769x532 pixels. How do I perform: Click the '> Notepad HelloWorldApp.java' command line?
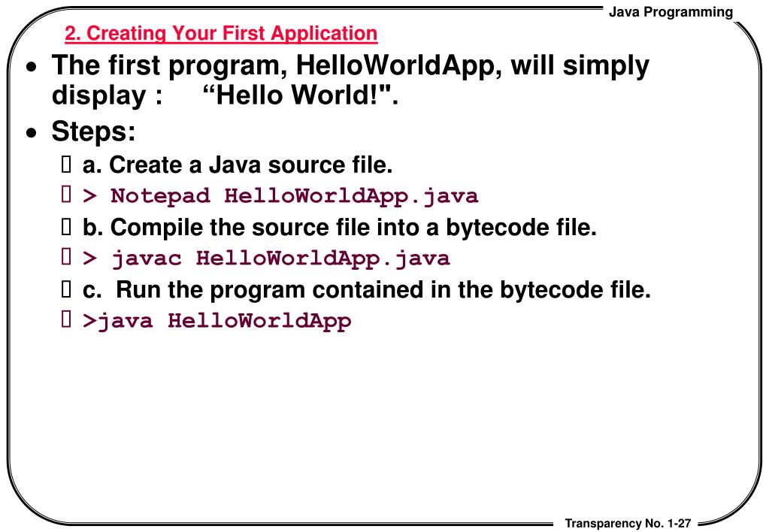pyautogui.click(x=280, y=196)
